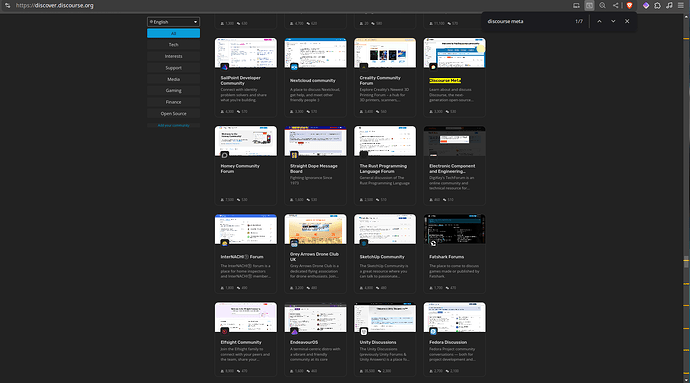Select the Tech category filter

(x=173, y=45)
